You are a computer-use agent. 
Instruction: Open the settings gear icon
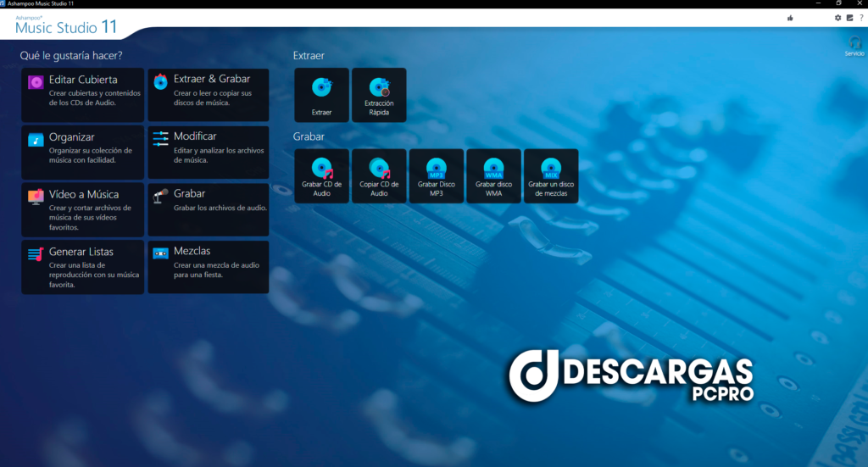click(837, 18)
